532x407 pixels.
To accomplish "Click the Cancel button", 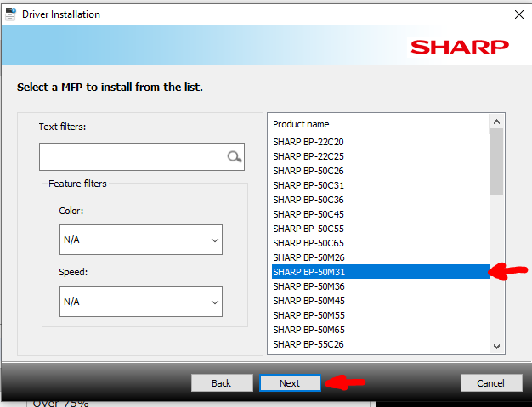I will tap(491, 383).
